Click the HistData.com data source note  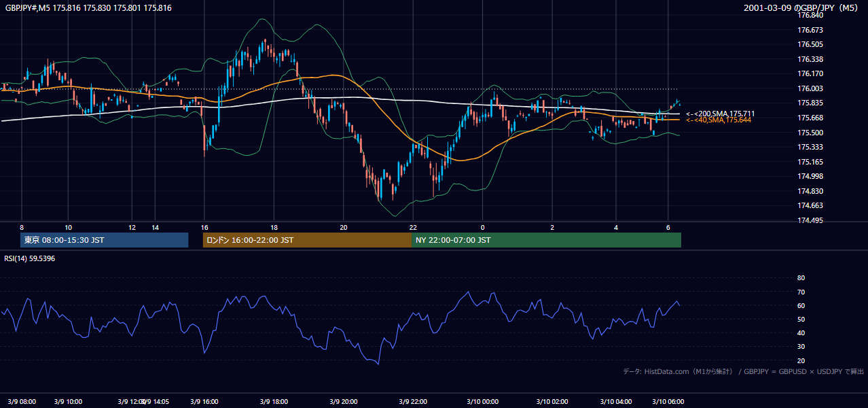coord(744,371)
